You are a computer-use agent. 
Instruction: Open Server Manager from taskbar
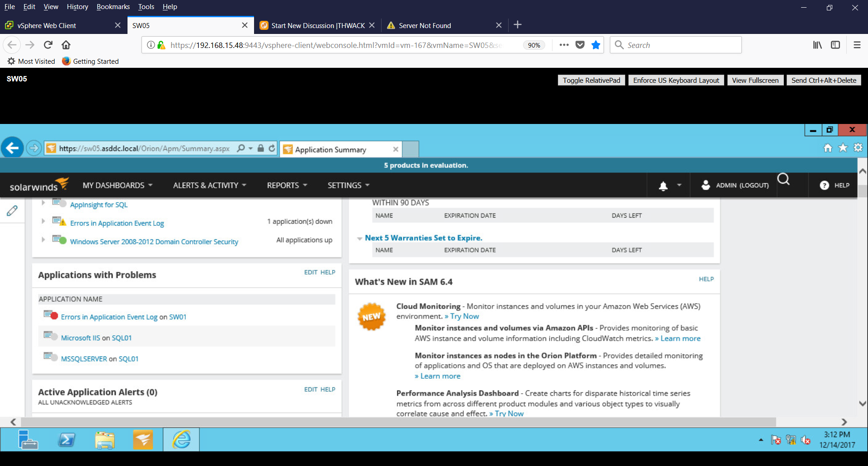point(28,439)
